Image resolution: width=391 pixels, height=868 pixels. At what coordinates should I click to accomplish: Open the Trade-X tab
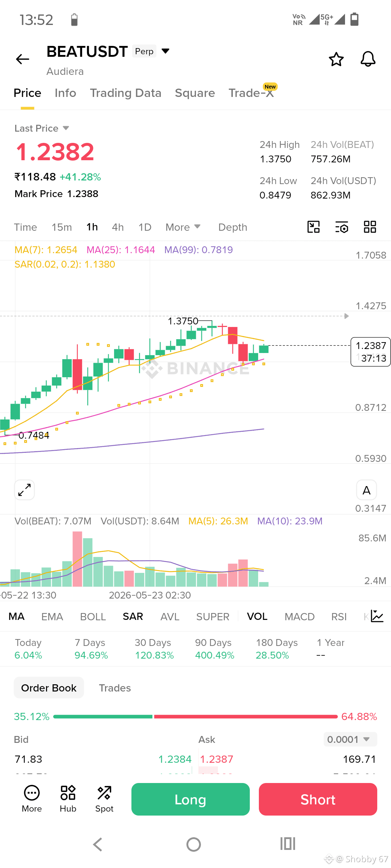pyautogui.click(x=251, y=93)
